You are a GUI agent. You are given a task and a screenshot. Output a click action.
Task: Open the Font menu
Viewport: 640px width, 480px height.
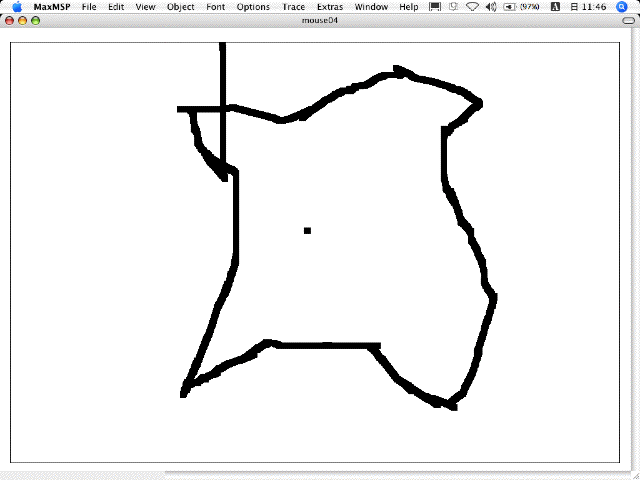pos(216,7)
